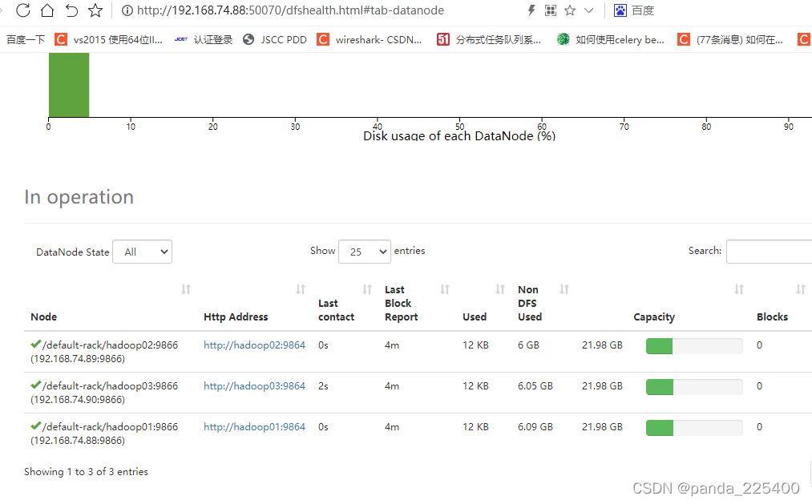Click hadoop02 capacity progress bar
Viewport: 812px width, 504px height.
[694, 346]
